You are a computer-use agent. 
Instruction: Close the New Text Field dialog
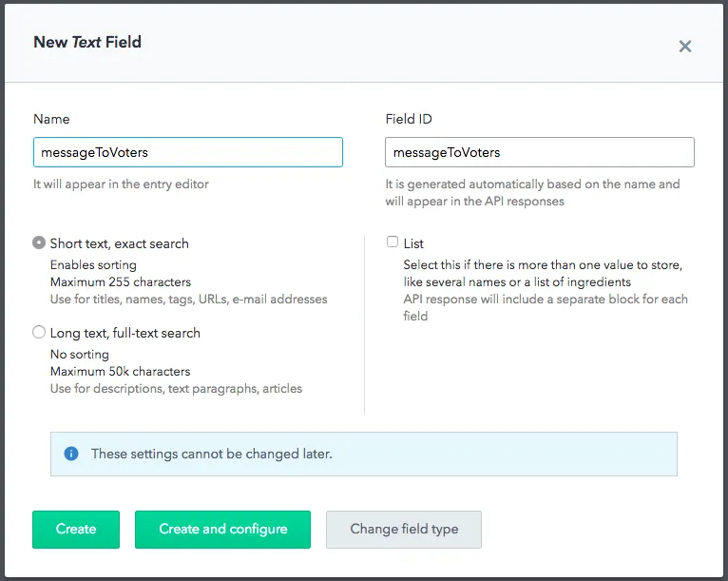(x=685, y=47)
